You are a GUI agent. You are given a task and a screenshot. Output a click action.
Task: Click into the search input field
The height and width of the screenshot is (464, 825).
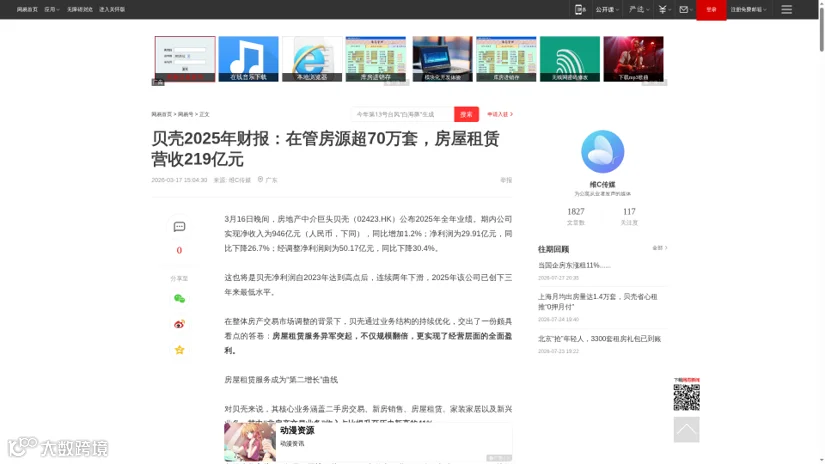point(403,114)
